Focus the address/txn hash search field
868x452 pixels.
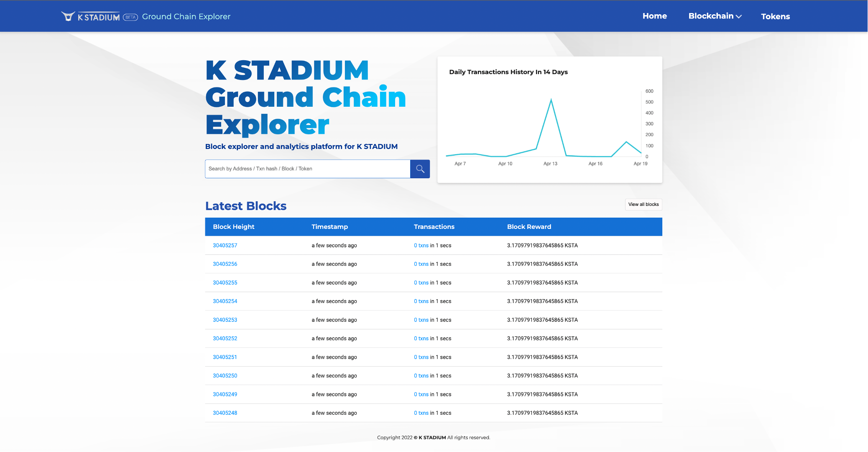point(307,169)
